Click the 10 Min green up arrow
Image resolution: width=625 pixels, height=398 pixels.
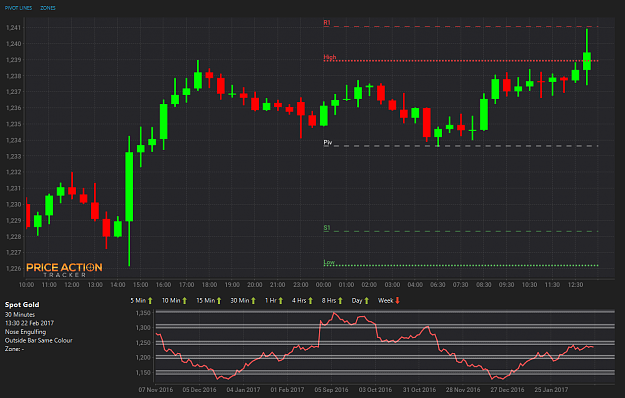(185, 301)
